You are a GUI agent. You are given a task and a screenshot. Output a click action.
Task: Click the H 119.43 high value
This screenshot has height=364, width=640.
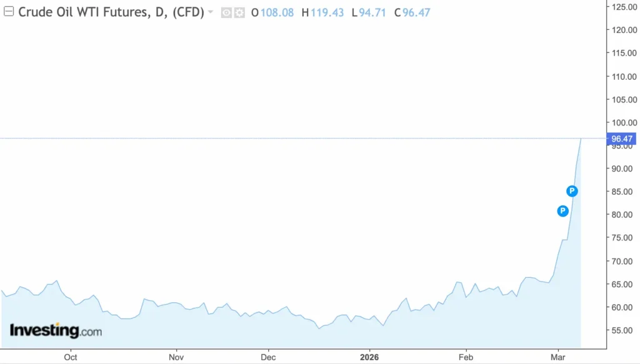(321, 12)
